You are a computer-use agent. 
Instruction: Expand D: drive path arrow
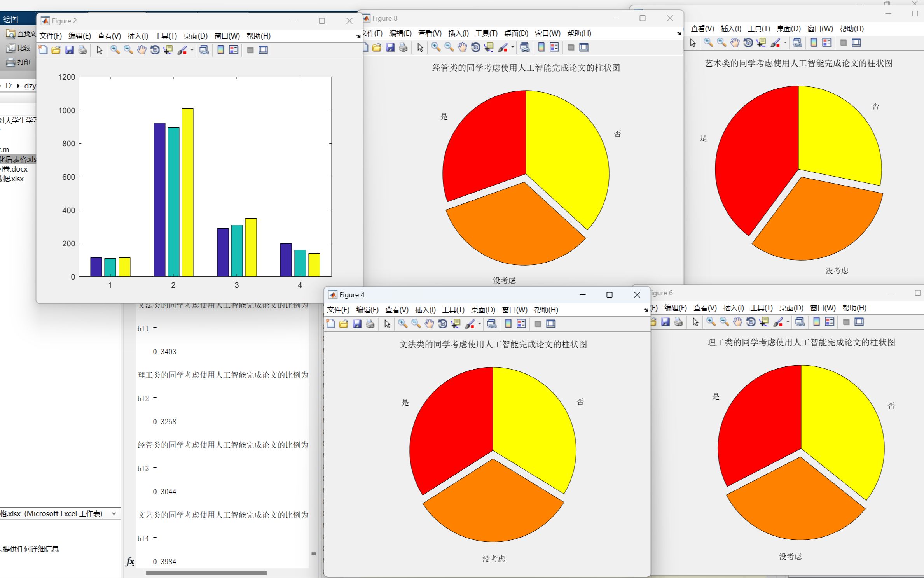[x=18, y=86]
